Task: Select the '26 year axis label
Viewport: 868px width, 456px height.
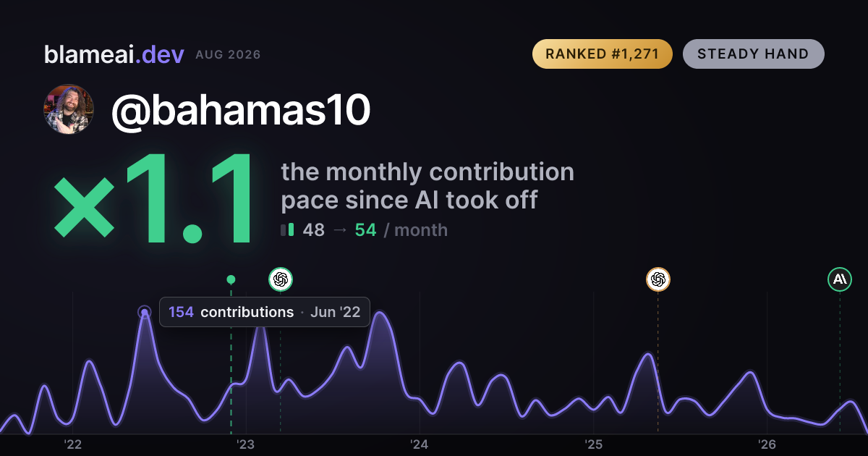Action: coord(767,444)
